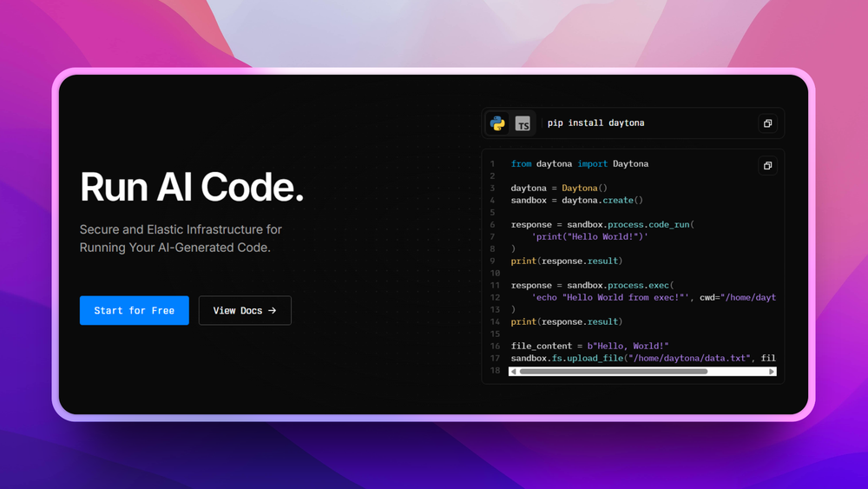Viewport: 868px width, 489px height.
Task: Click 'Running Your AI-Generated Code.' text
Action: click(175, 248)
